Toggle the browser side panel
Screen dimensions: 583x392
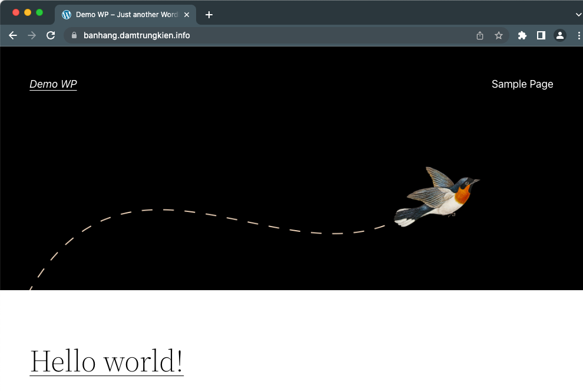[x=541, y=35]
